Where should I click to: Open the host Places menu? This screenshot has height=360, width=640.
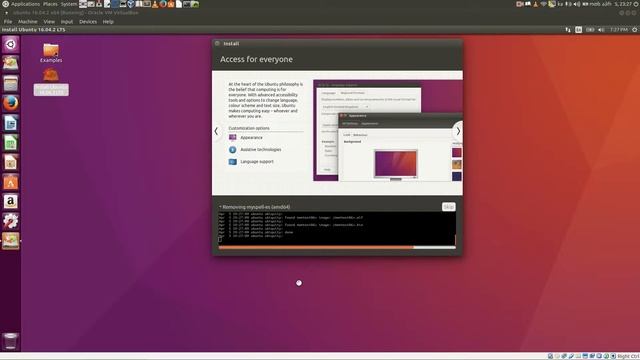[x=50, y=4]
